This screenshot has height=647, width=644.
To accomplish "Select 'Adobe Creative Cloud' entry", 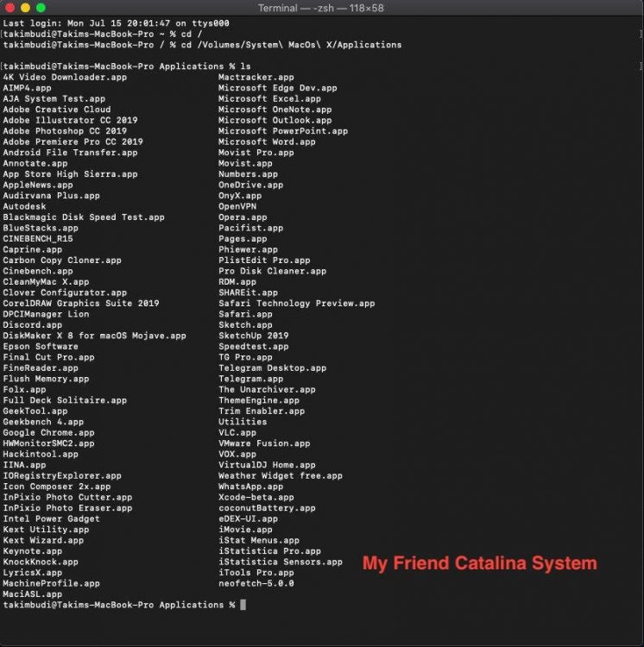I will pyautogui.click(x=57, y=110).
